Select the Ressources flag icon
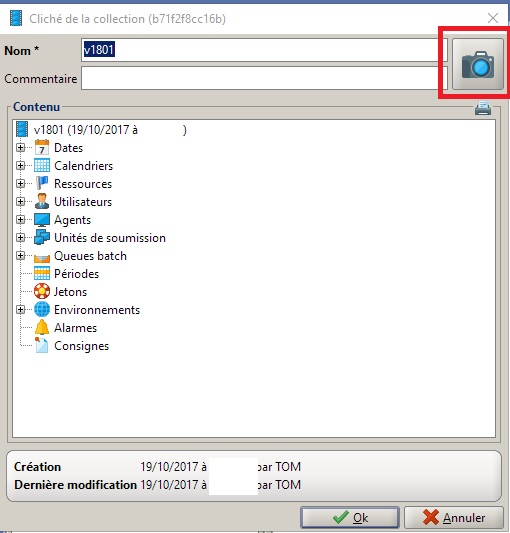The image size is (510, 533). (42, 184)
